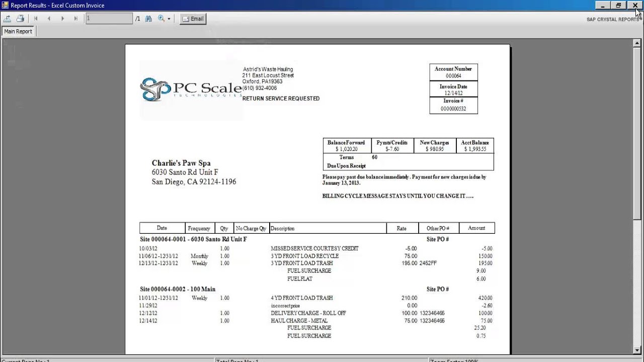Click "Site 000064-0001 - 6030 Santo Rd Unit F" heading

193,239
